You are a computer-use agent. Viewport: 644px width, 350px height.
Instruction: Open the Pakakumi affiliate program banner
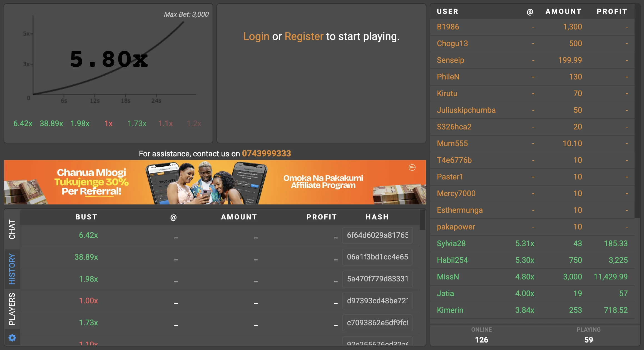215,182
